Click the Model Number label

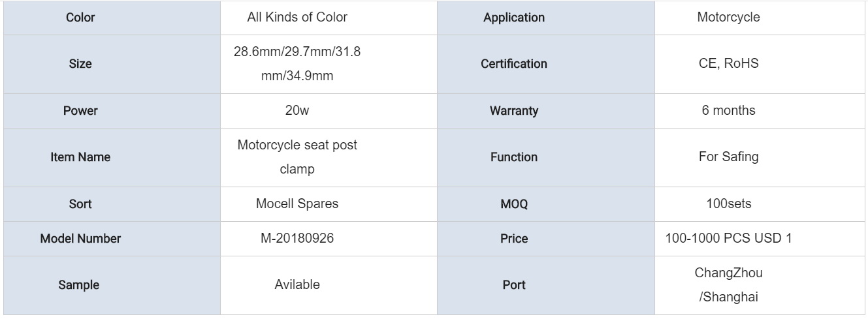point(80,239)
